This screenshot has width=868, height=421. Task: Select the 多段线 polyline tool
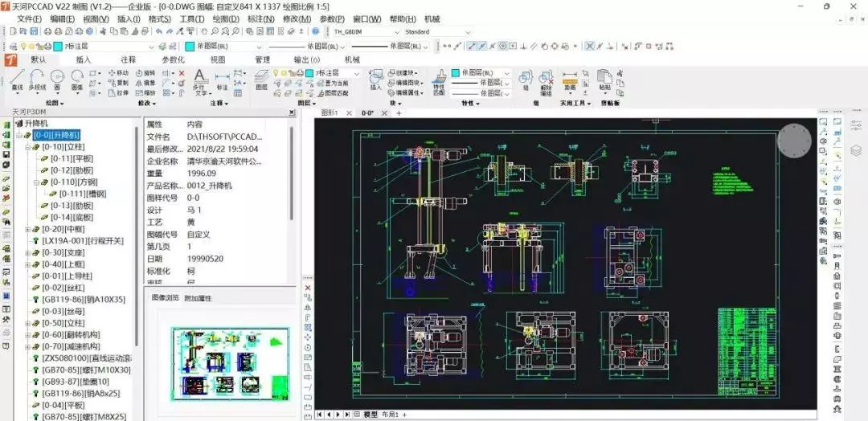(x=37, y=80)
